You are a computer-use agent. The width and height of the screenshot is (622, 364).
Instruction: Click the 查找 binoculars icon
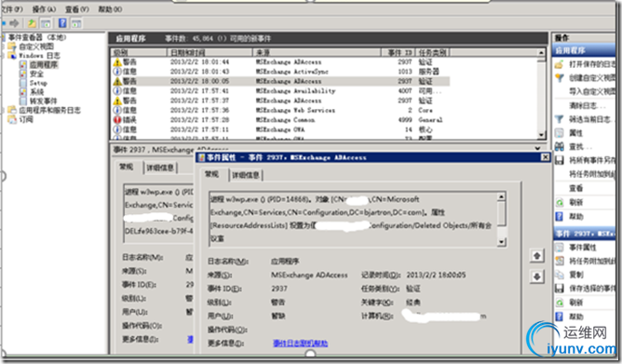(x=559, y=147)
